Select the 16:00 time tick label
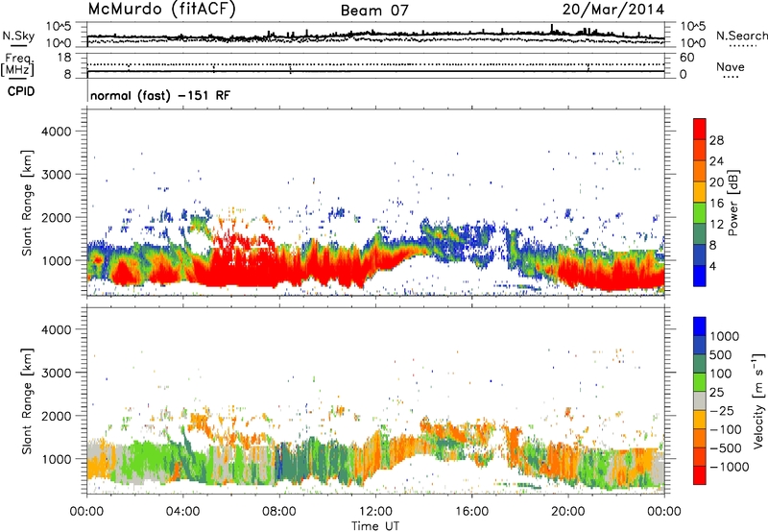Image resolution: width=768 pixels, height=532 pixels. (471, 512)
